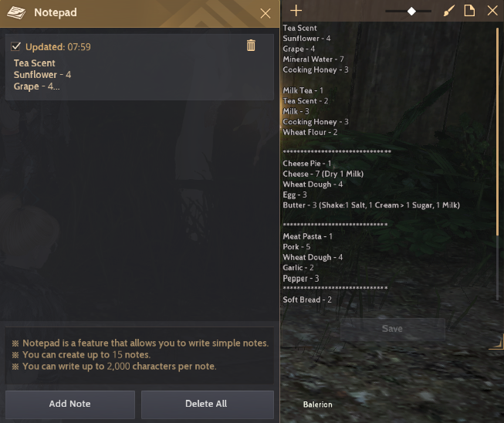Click the resize corner handle of the sticky note
Viewport: 504px width, 423px height.
(496, 342)
